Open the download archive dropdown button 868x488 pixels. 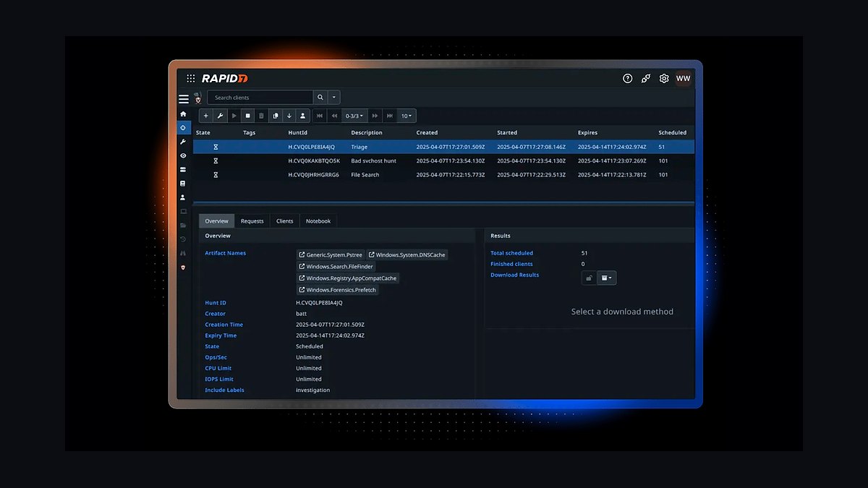pyautogui.click(x=606, y=278)
